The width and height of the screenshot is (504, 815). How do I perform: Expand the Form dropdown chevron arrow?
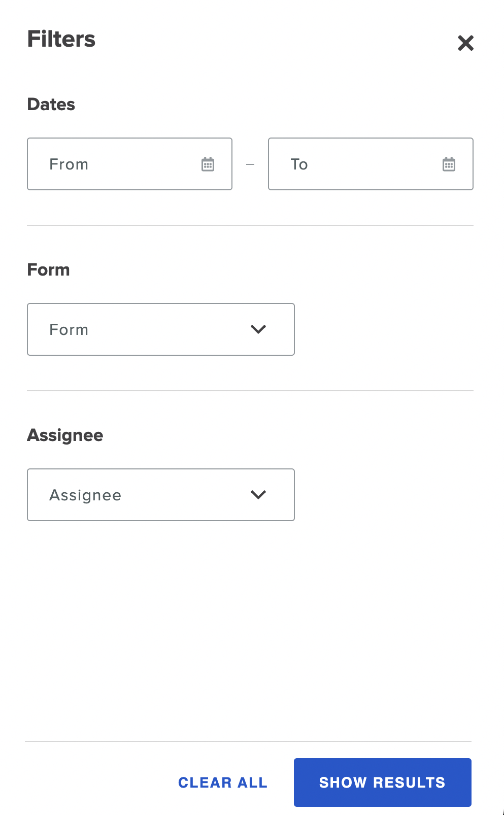258,329
